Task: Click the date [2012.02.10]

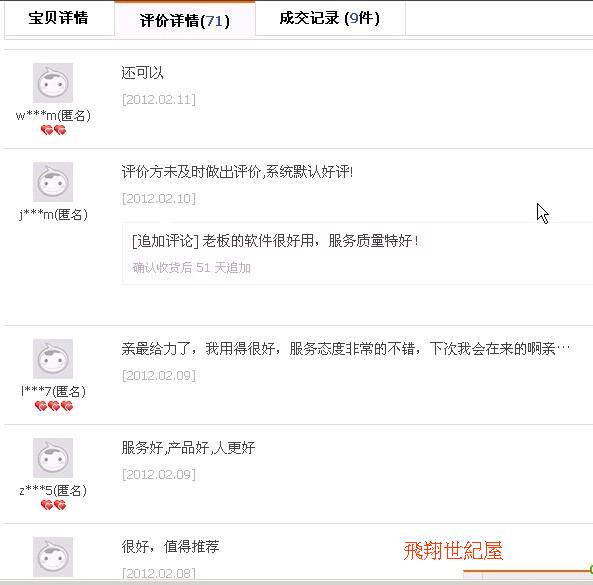Action: tap(159, 199)
